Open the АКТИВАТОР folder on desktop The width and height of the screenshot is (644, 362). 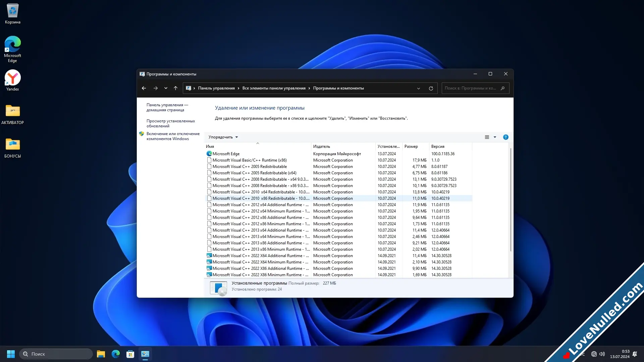point(12,114)
